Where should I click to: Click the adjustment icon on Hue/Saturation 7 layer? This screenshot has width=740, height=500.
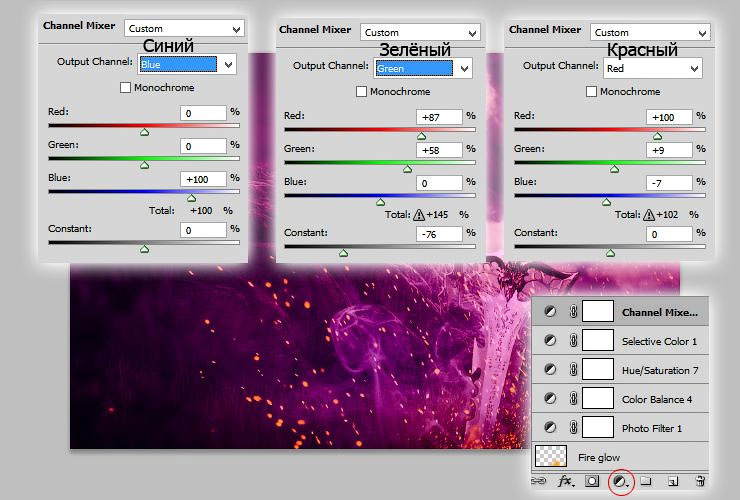click(550, 370)
